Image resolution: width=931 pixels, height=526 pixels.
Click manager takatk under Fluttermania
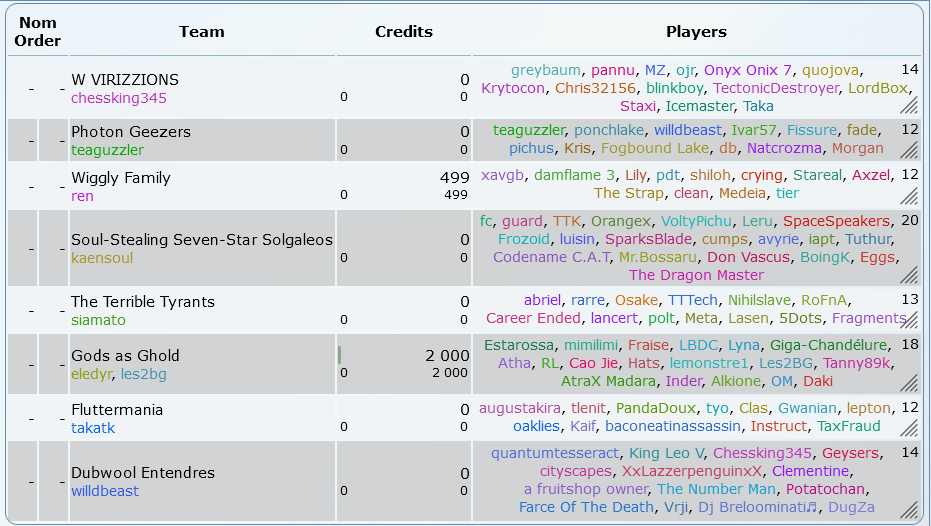pyautogui.click(x=93, y=428)
